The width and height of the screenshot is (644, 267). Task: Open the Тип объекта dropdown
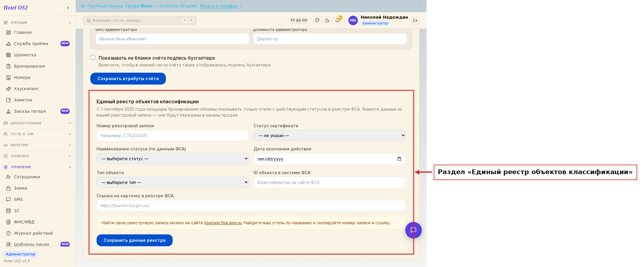(173, 182)
